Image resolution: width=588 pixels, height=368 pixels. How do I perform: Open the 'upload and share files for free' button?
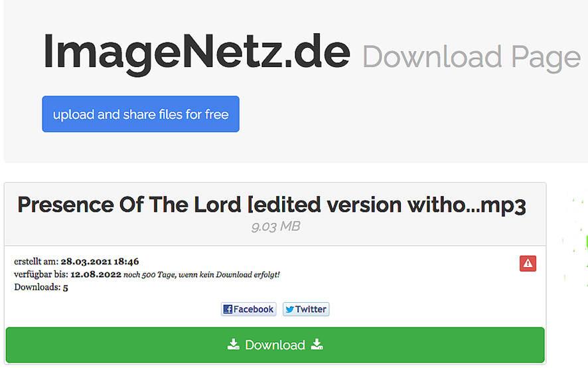pyautogui.click(x=141, y=114)
